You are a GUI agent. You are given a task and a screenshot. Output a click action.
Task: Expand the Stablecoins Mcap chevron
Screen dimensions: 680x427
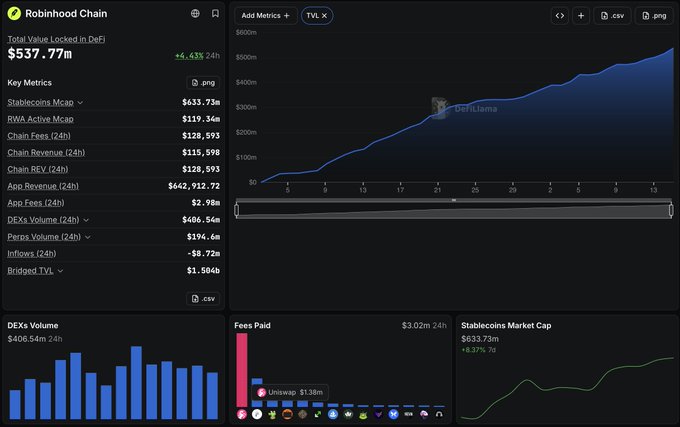click(x=80, y=103)
